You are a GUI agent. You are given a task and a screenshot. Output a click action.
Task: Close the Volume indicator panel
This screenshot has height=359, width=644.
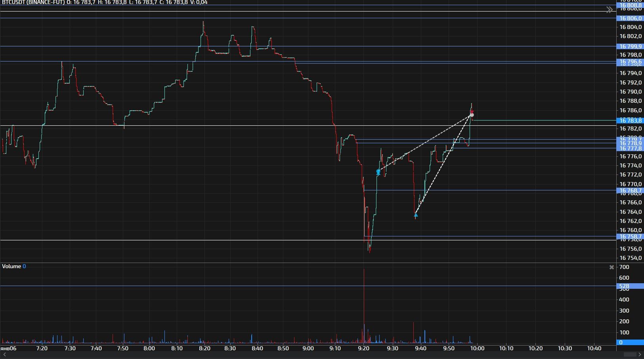point(612,267)
